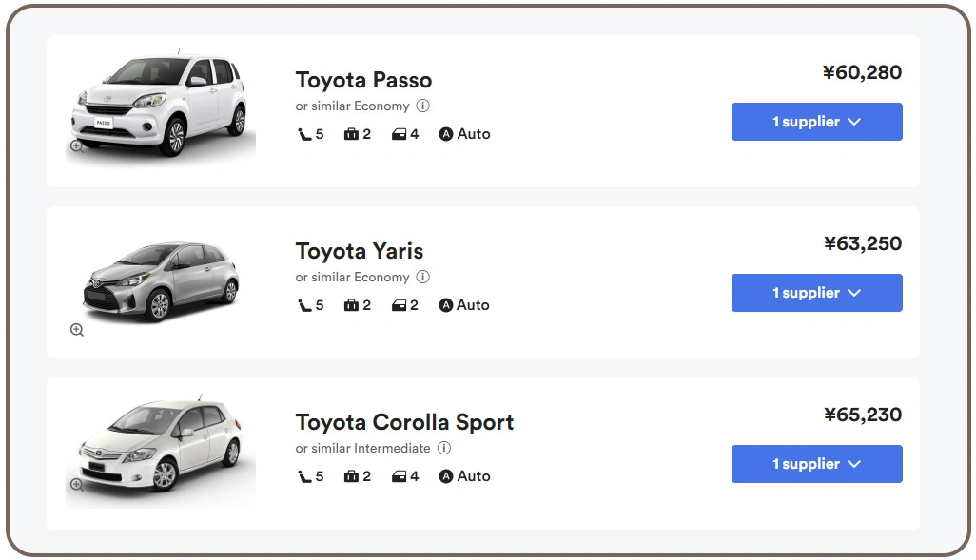This screenshot has width=976, height=560.
Task: Click the Auto icon in the Toyota Yaris specs
Action: [x=444, y=305]
